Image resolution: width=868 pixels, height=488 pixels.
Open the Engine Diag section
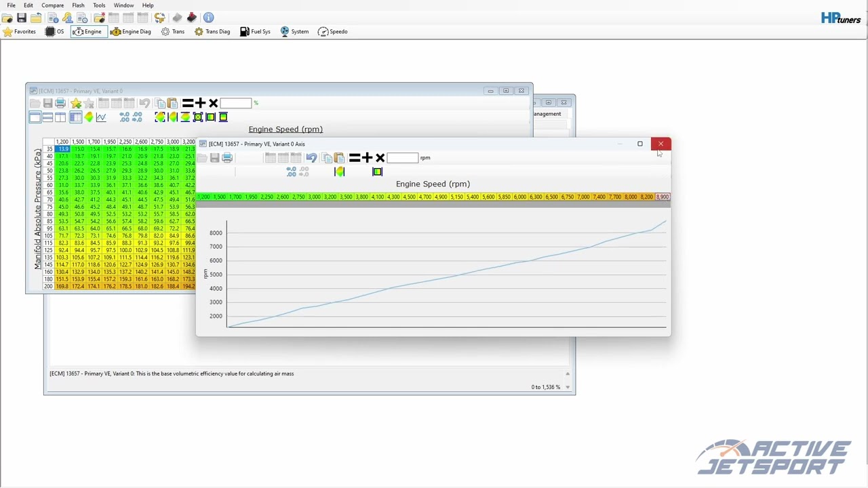131,32
